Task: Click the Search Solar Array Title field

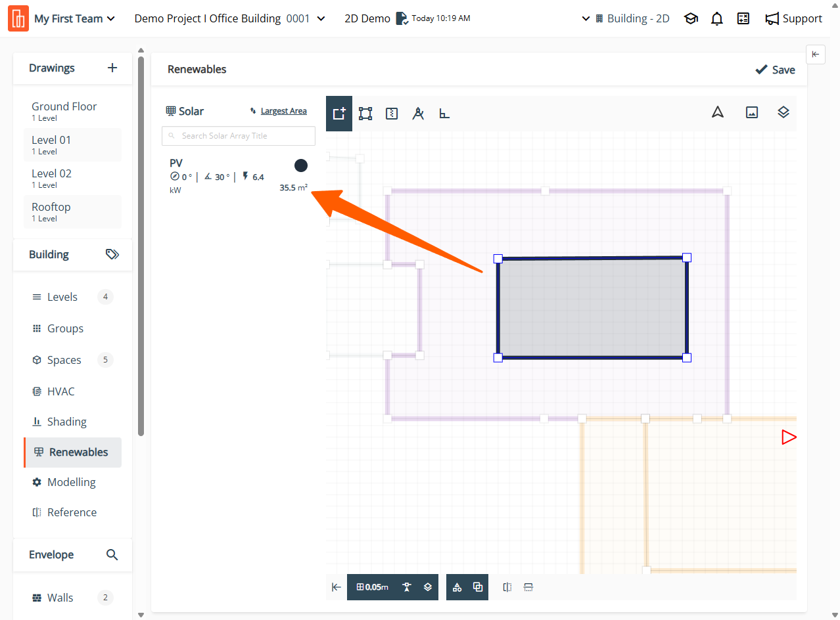Action: point(239,136)
